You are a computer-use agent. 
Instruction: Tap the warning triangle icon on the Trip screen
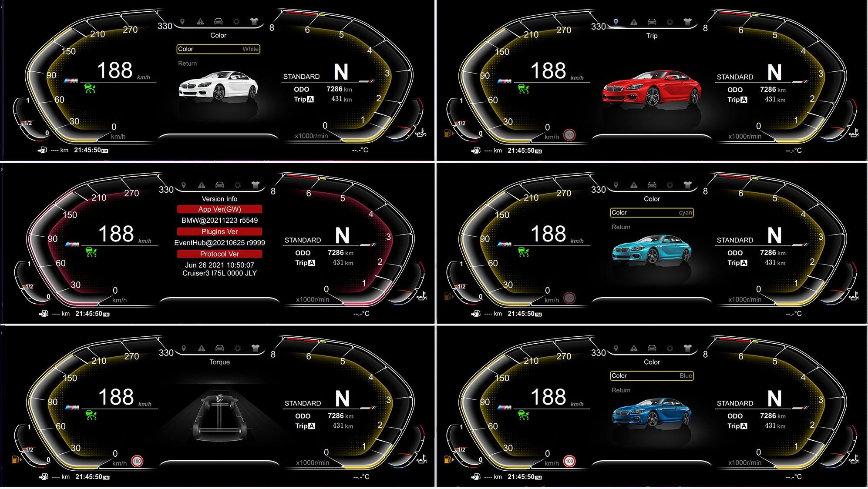point(634,22)
